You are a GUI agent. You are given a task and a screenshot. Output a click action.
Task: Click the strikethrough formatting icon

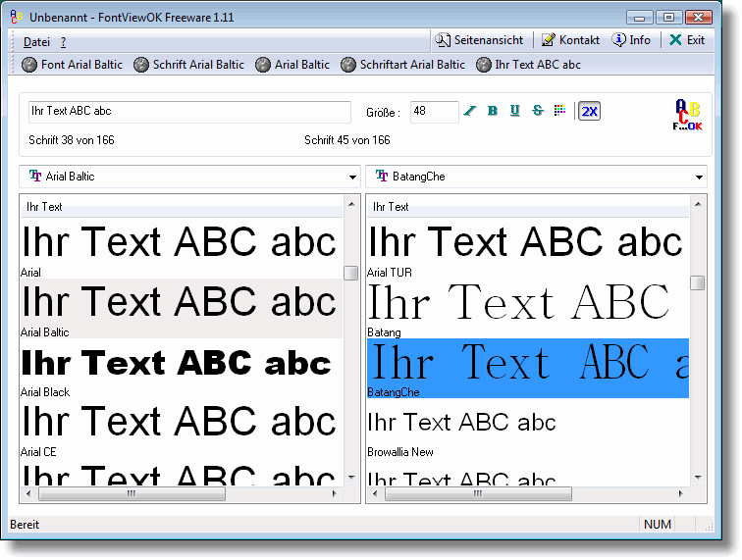click(537, 111)
